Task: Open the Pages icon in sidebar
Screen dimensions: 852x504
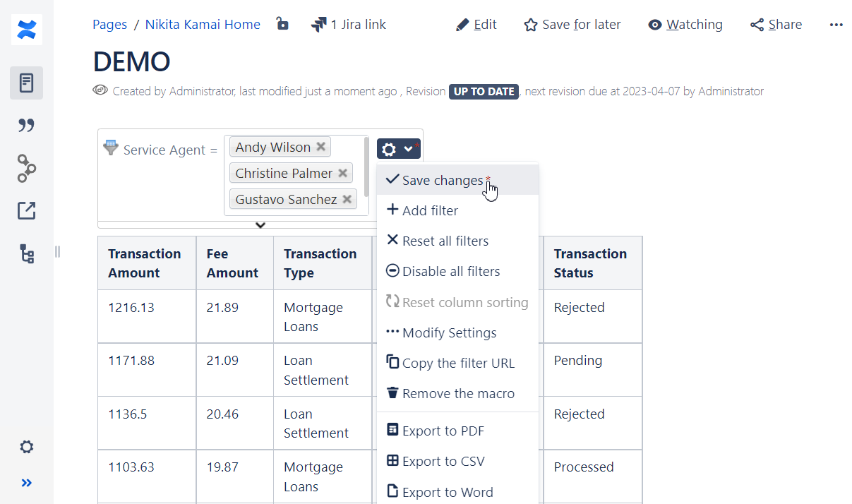Action: tap(27, 83)
